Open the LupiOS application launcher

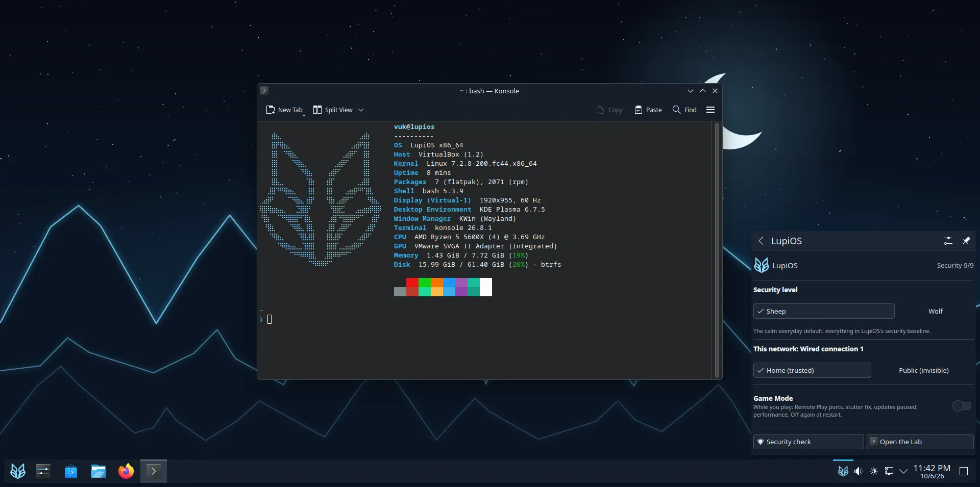coord(18,471)
